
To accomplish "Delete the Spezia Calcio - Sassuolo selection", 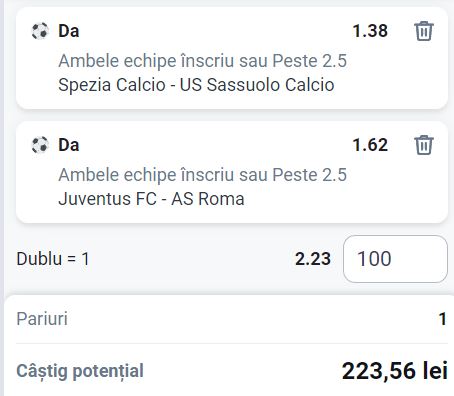I will point(424,31).
